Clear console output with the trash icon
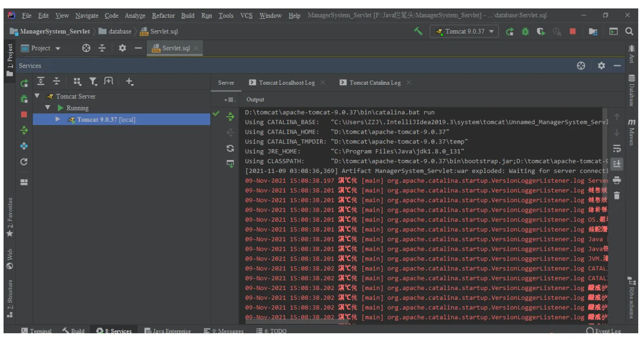 tap(617, 195)
